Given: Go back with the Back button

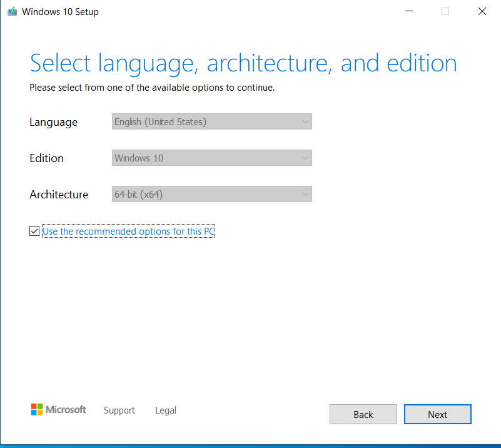Looking at the screenshot, I should [x=363, y=414].
